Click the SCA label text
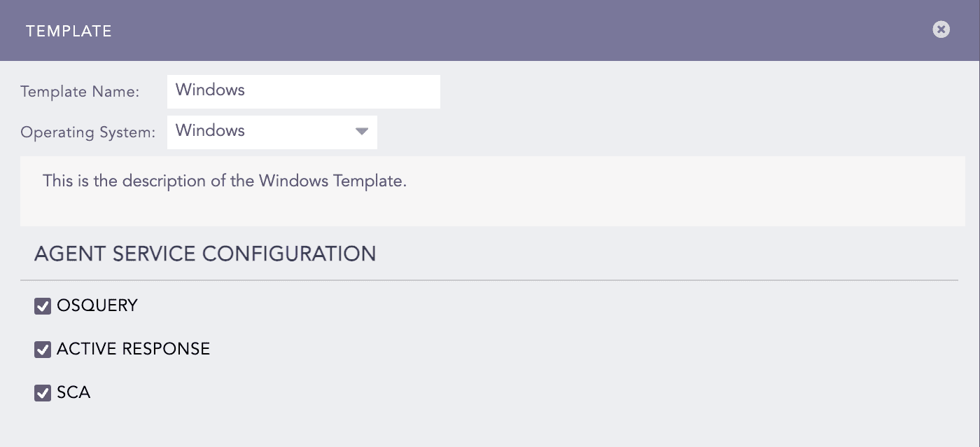This screenshot has height=447, width=980. (73, 392)
